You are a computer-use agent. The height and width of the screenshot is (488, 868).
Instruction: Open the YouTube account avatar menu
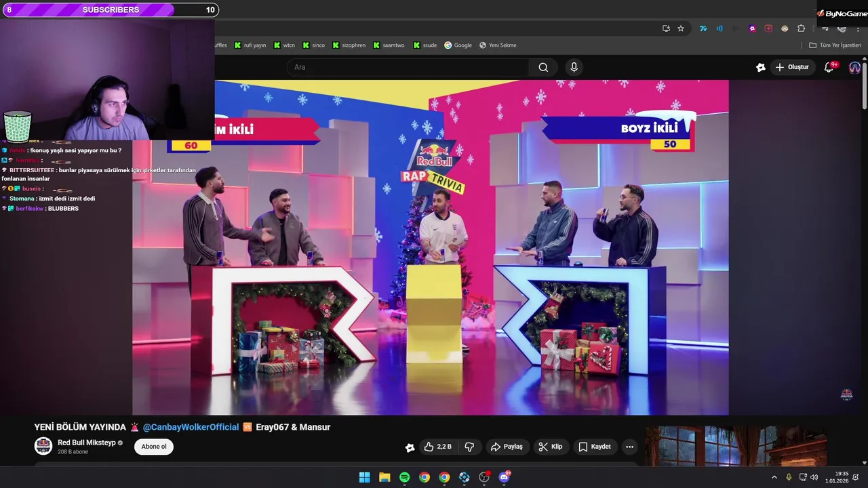(x=854, y=67)
